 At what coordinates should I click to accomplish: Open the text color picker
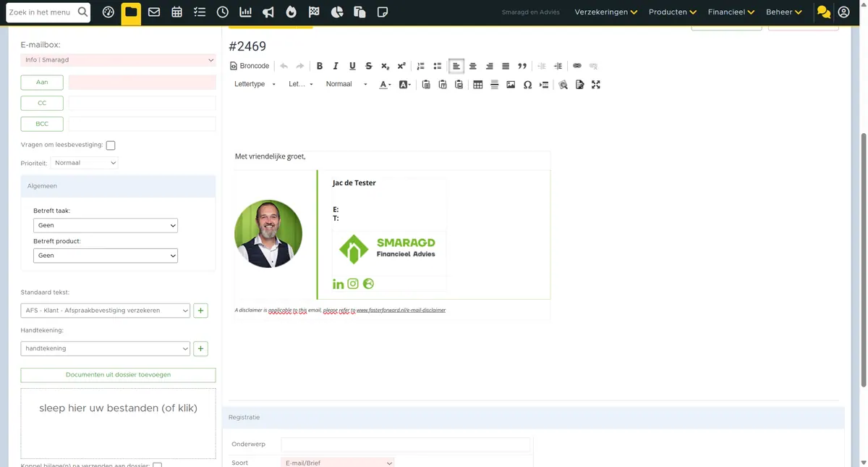pyautogui.click(x=385, y=85)
